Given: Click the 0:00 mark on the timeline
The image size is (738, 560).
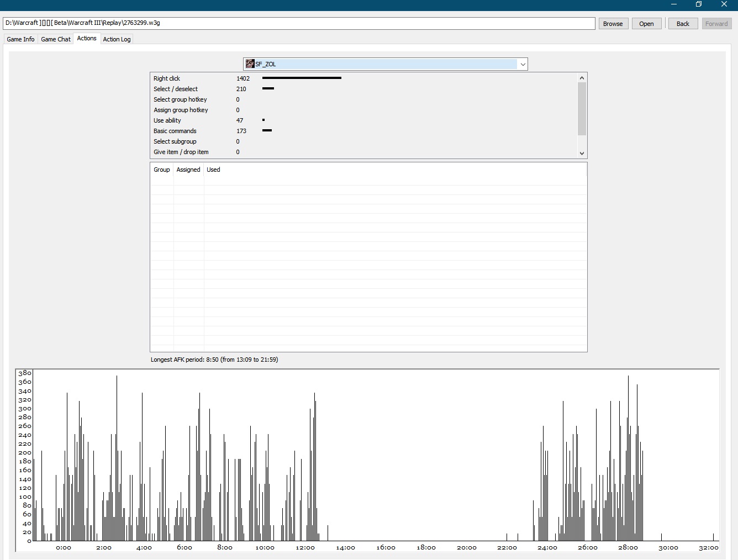Looking at the screenshot, I should [64, 548].
